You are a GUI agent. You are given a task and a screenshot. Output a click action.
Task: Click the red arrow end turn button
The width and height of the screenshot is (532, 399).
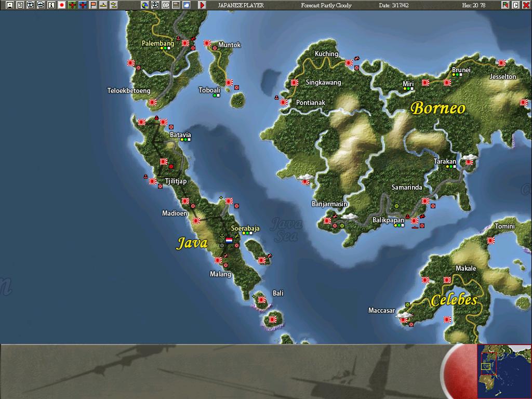click(x=202, y=5)
